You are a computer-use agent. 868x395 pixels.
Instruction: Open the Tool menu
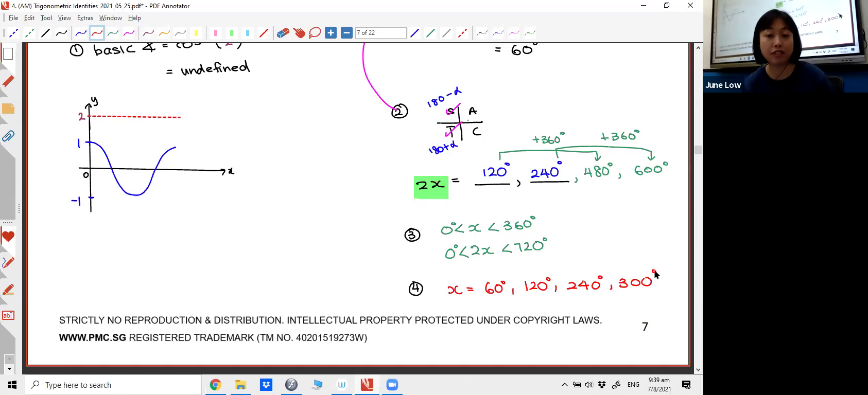46,18
